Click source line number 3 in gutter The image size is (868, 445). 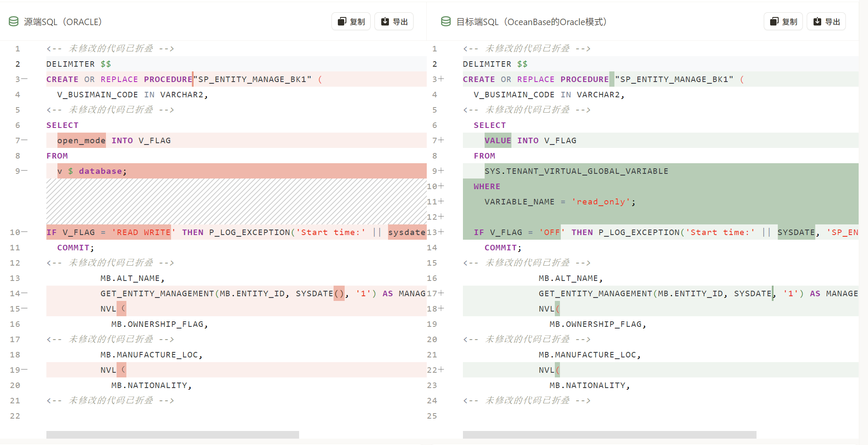click(18, 79)
